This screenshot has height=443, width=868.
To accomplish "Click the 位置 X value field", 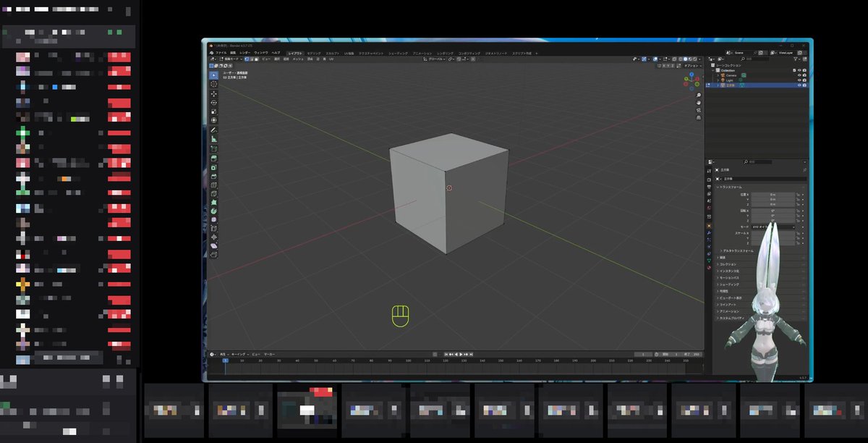I will (x=773, y=195).
